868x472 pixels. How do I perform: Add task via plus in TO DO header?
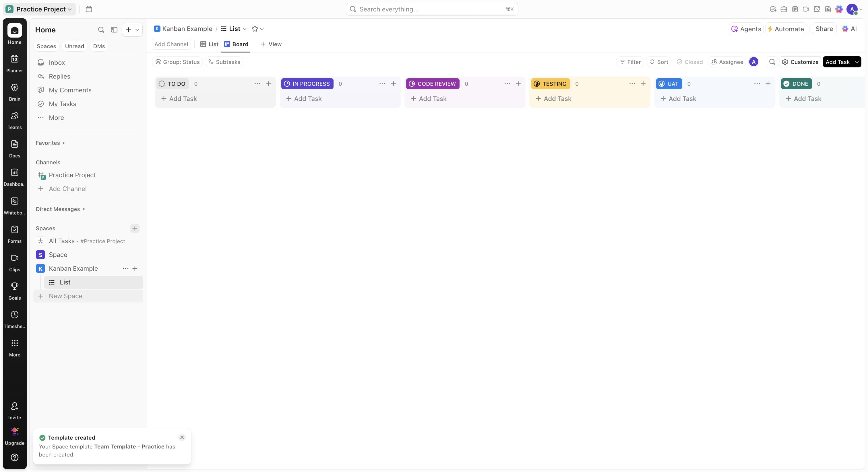[269, 84]
